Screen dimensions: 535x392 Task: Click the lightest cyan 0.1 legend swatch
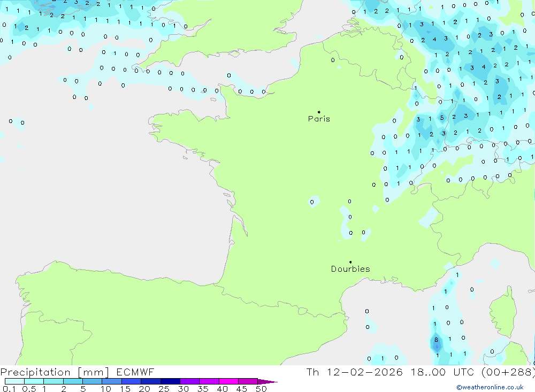[x=14, y=381]
